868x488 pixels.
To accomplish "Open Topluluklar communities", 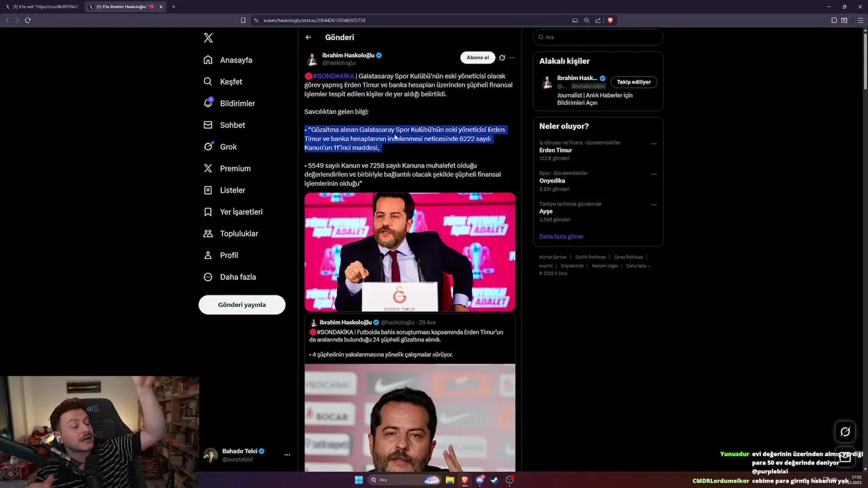I will pos(231,234).
